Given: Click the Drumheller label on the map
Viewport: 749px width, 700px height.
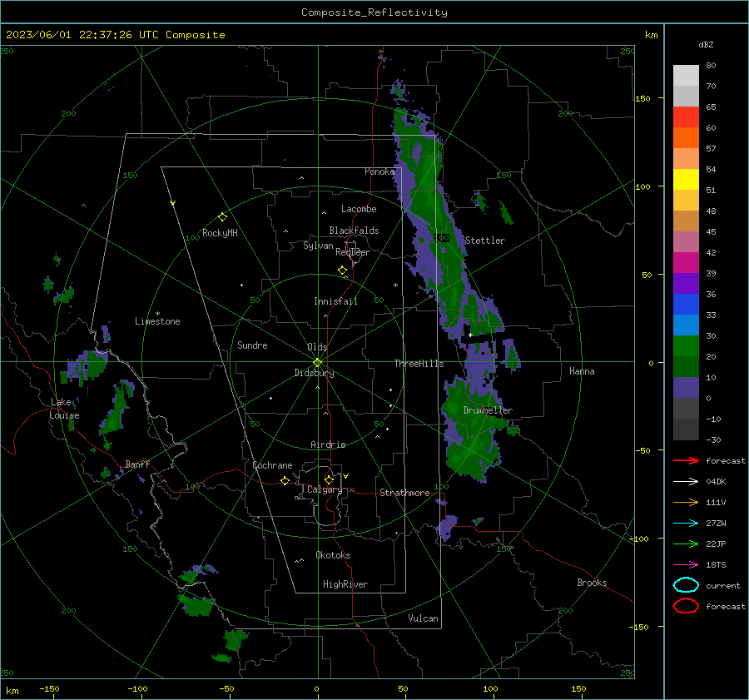Looking at the screenshot, I should pos(488,410).
